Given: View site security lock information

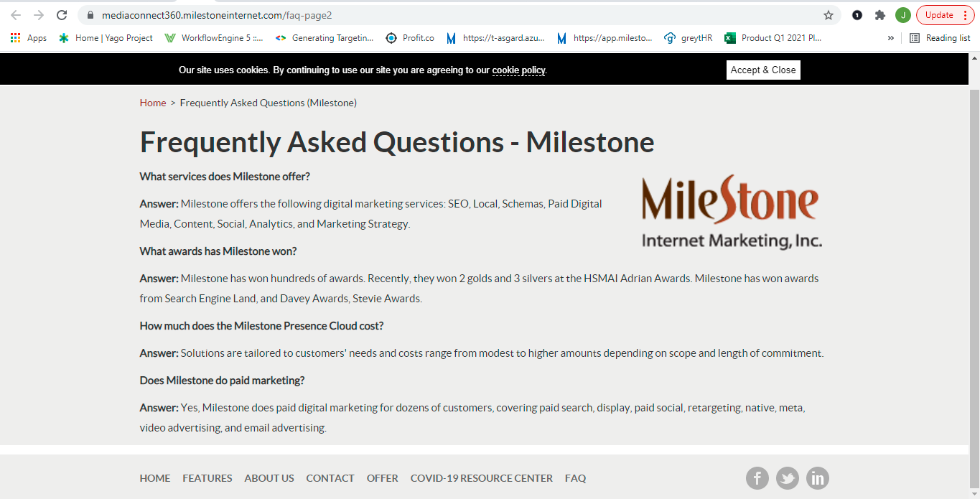Looking at the screenshot, I should 90,15.
